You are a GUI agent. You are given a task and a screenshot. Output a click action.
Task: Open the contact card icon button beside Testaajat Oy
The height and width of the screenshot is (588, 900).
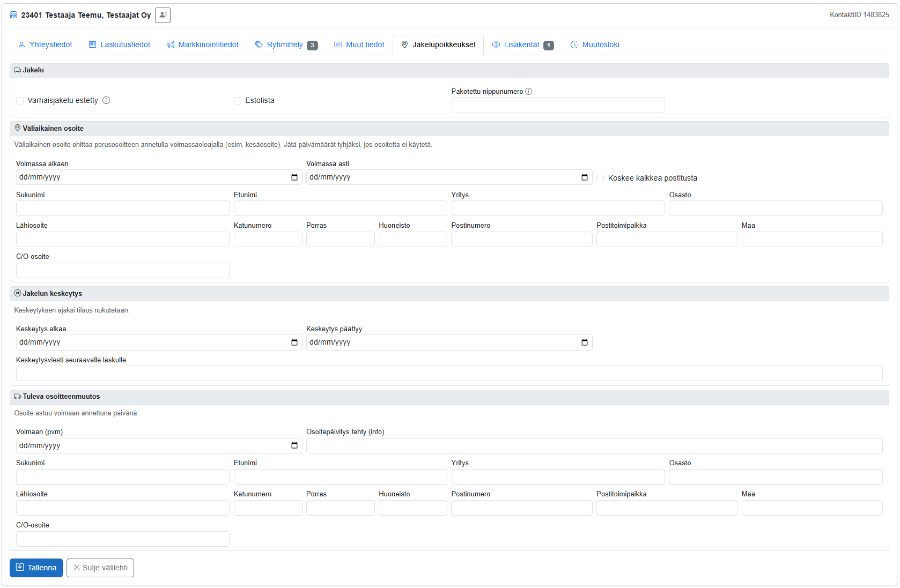[163, 15]
